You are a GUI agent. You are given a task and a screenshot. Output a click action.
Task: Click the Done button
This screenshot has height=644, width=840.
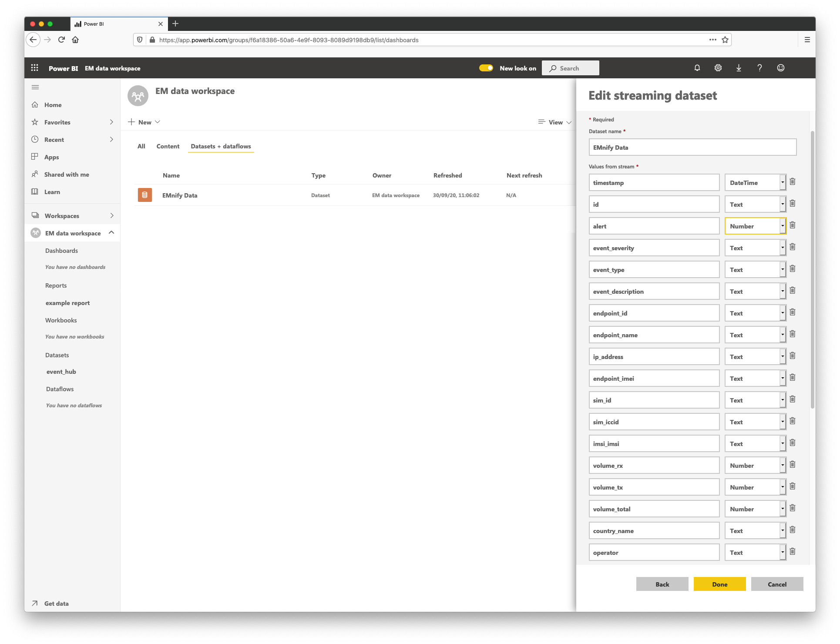click(x=720, y=584)
